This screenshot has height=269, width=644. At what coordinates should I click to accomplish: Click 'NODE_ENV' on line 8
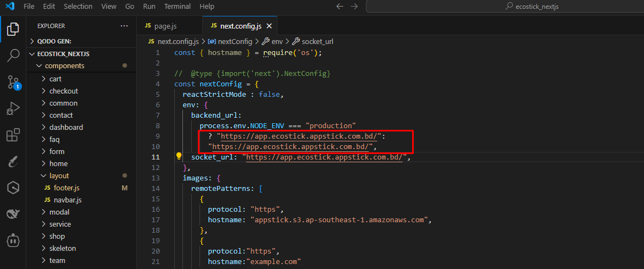click(x=267, y=125)
